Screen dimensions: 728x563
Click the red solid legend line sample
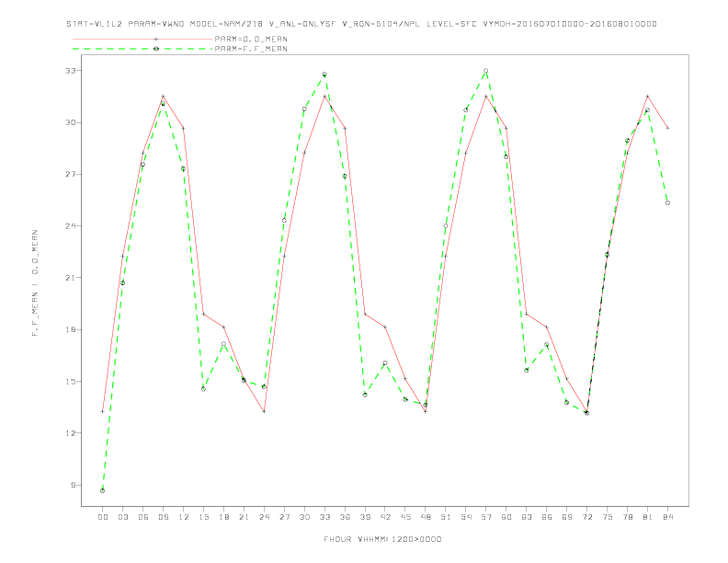point(142,39)
